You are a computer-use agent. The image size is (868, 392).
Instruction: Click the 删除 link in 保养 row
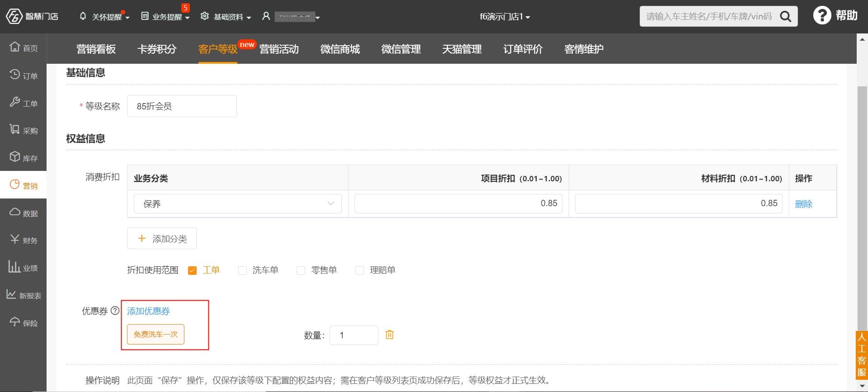click(803, 204)
